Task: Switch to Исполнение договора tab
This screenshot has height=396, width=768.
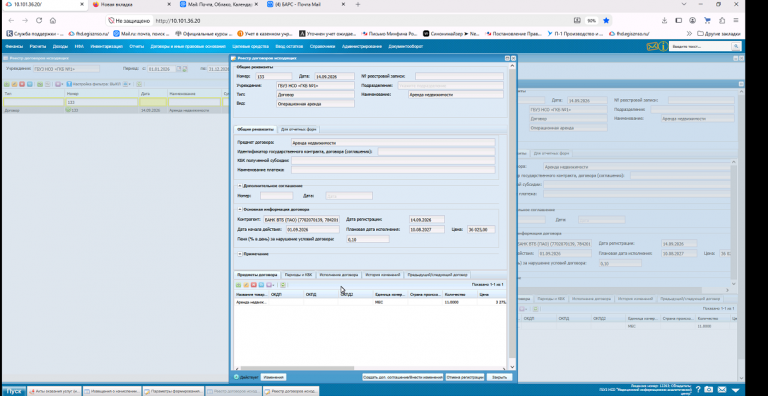Action: point(338,275)
